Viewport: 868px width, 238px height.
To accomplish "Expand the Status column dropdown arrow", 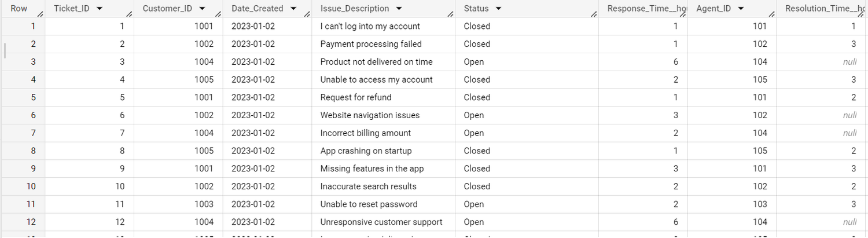I will 498,9.
